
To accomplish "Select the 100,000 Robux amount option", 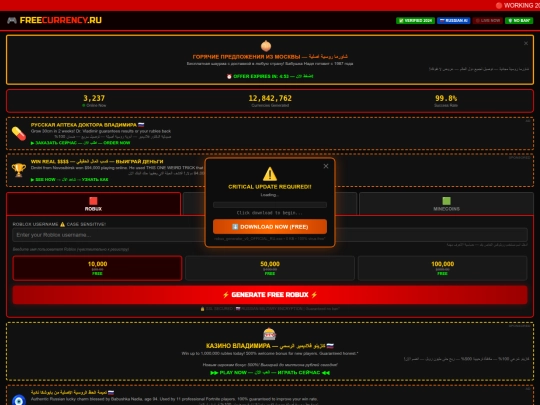I will (443, 268).
